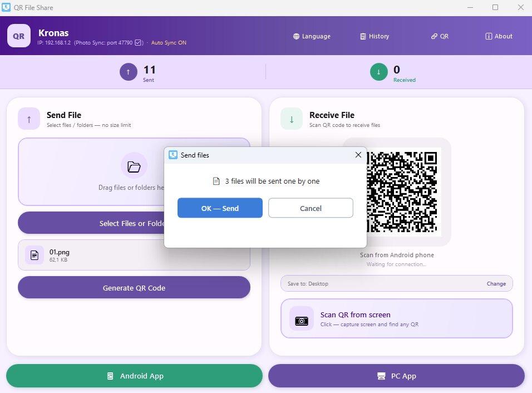Maximize the QR File Share window
This screenshot has width=532, height=393.
point(495,7)
